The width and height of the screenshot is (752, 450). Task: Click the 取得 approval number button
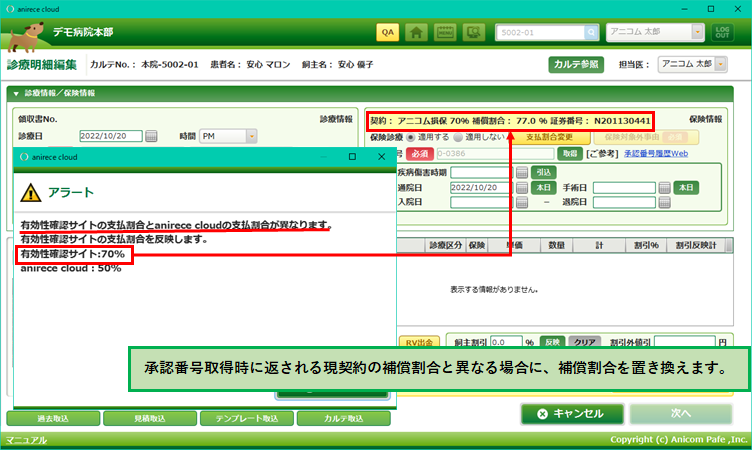tap(570, 154)
